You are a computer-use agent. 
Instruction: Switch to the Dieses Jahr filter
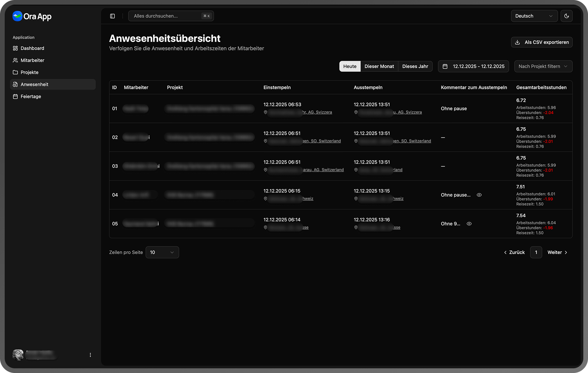[x=415, y=66]
